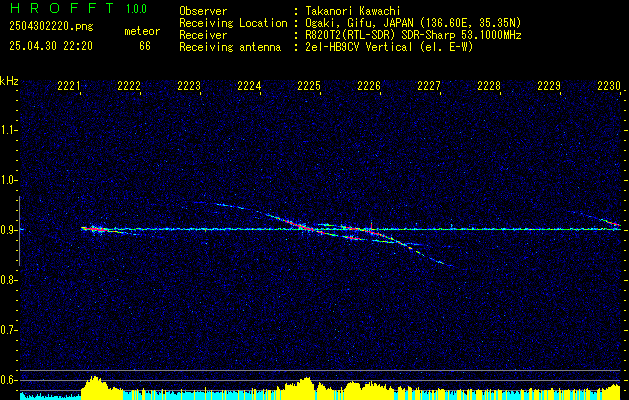Click the 0.9 kHz axis label

8,230
